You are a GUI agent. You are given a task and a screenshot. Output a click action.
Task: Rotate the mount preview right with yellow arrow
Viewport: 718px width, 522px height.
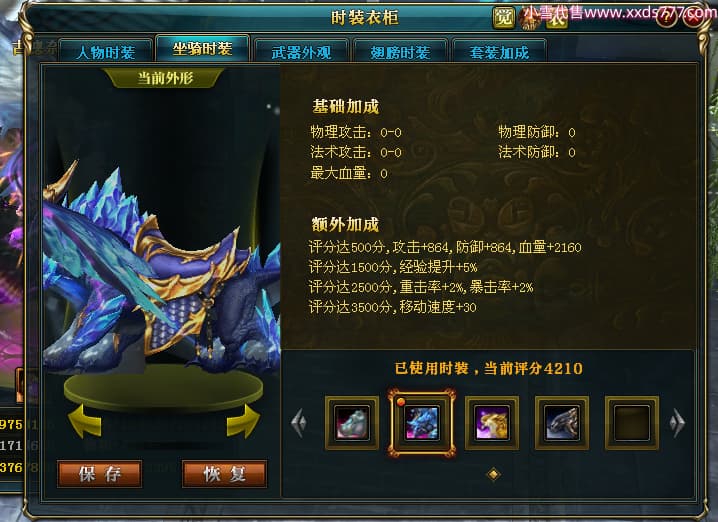point(243,421)
